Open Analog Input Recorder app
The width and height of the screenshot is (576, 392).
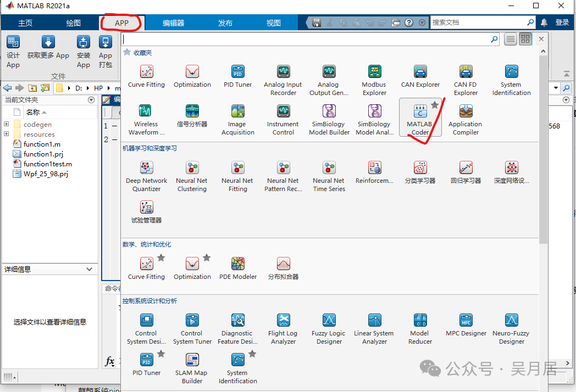pyautogui.click(x=283, y=80)
